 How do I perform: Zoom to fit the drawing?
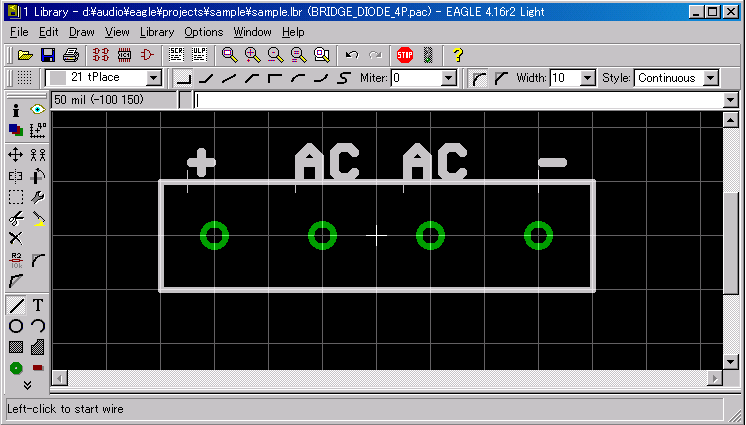230,55
